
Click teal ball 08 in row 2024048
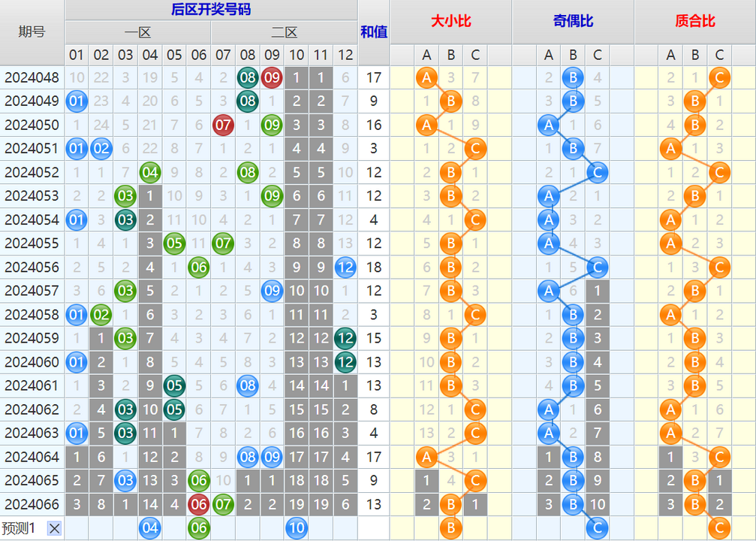coord(248,77)
